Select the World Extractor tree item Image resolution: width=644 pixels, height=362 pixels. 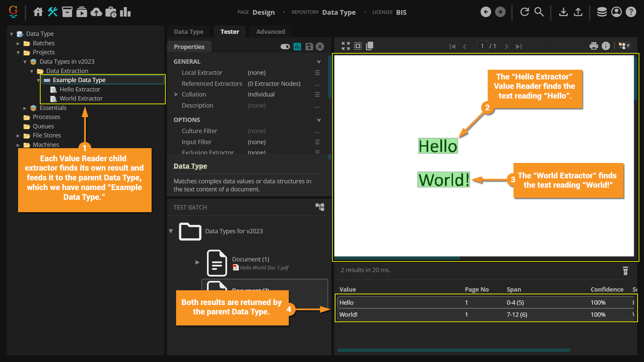click(81, 99)
